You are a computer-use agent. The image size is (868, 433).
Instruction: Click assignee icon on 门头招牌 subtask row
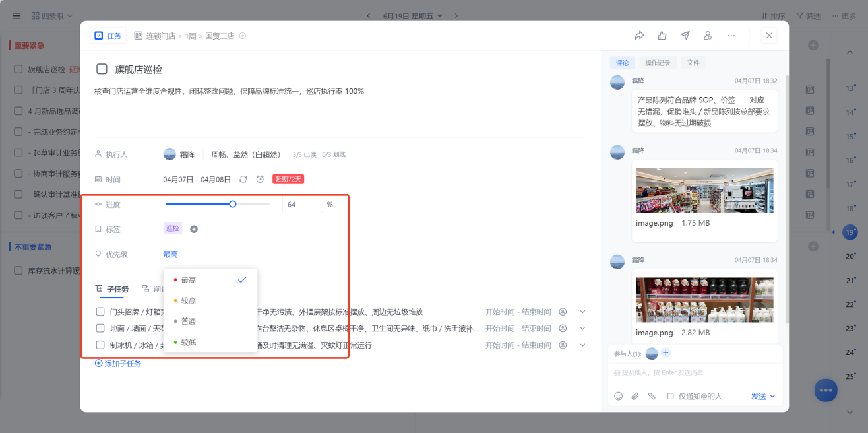click(x=563, y=312)
